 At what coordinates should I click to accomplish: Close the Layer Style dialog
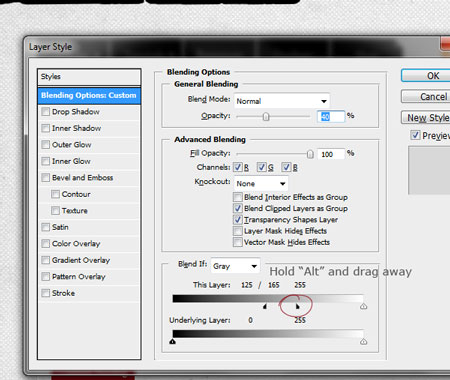coord(445,44)
